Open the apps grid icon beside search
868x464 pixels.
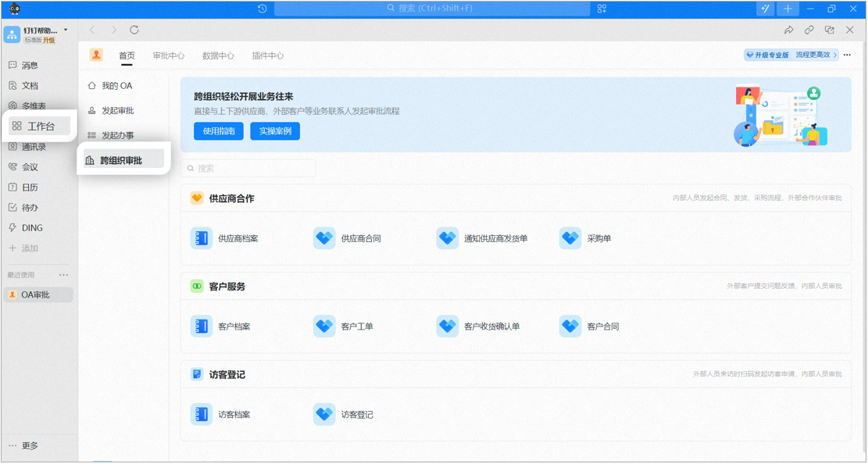(602, 9)
